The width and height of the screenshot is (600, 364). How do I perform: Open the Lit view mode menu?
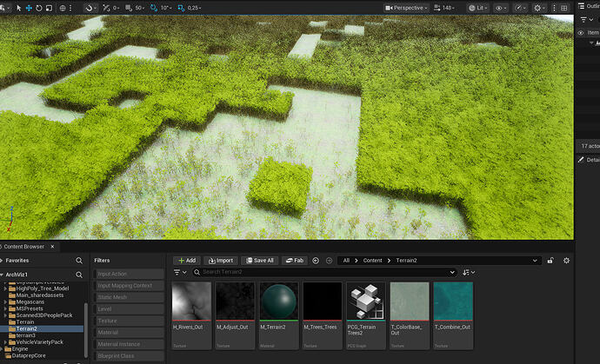pyautogui.click(x=478, y=8)
